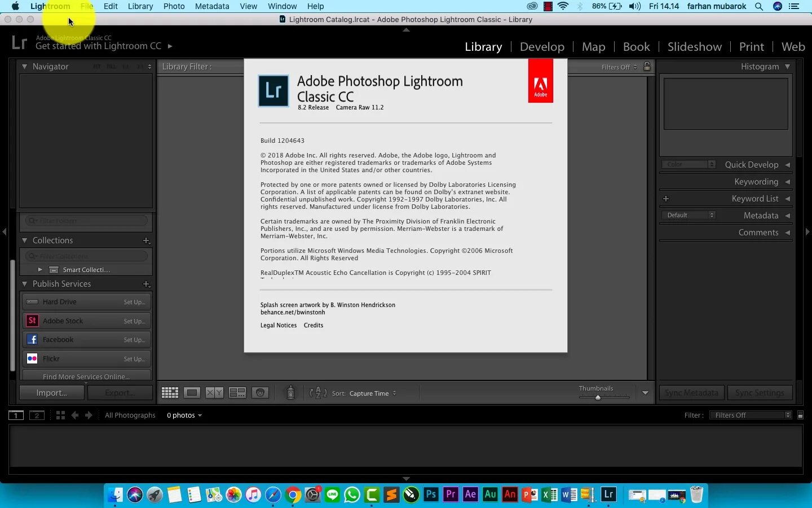Open filmstrip Filter Filters Off dropdown

point(751,415)
